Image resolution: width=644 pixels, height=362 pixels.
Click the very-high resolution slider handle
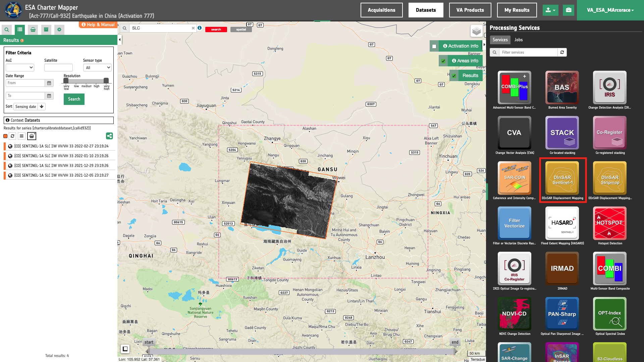pyautogui.click(x=106, y=80)
